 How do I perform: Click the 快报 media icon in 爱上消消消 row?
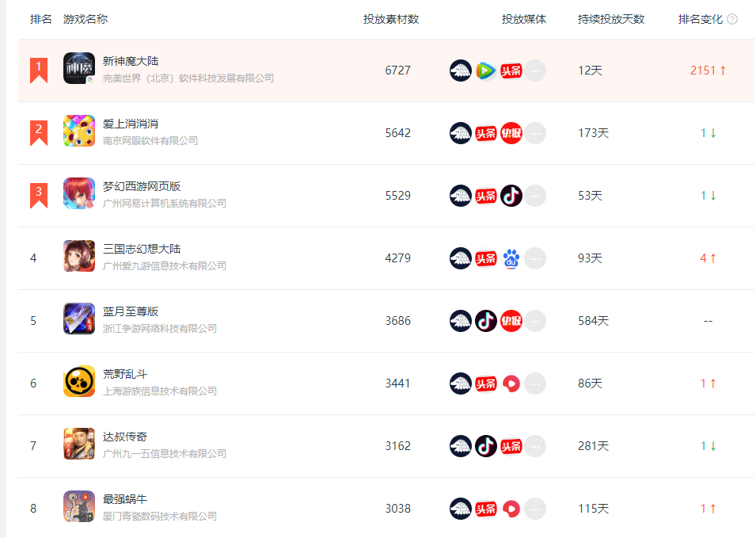(511, 133)
